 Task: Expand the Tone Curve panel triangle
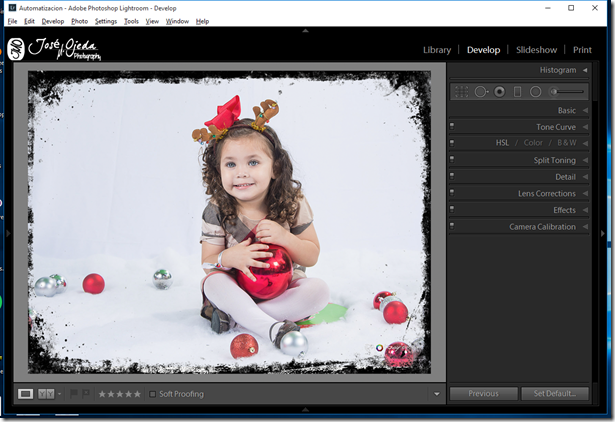(x=585, y=127)
